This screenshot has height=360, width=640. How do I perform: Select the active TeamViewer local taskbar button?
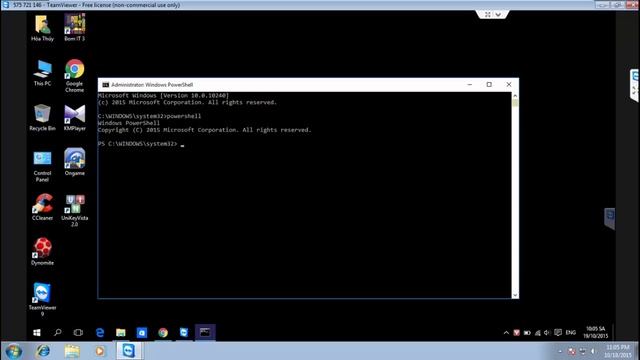pyautogui.click(x=129, y=351)
